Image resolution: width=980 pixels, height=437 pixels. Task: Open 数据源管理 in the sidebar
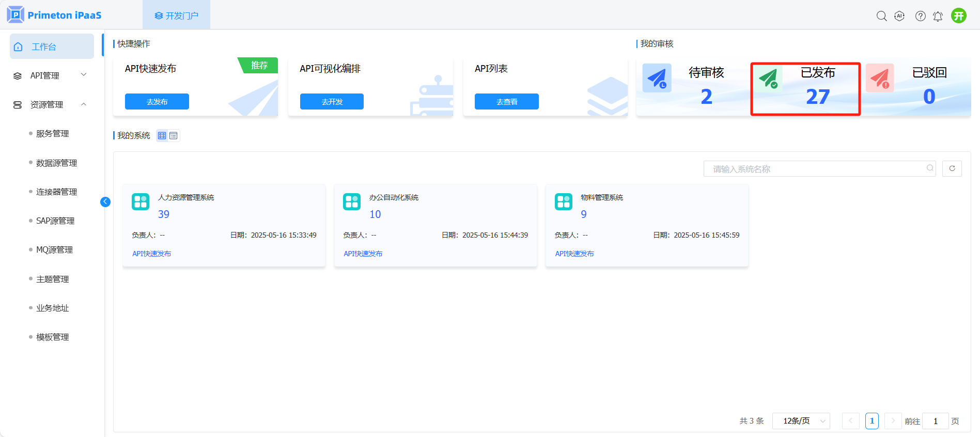(56, 163)
